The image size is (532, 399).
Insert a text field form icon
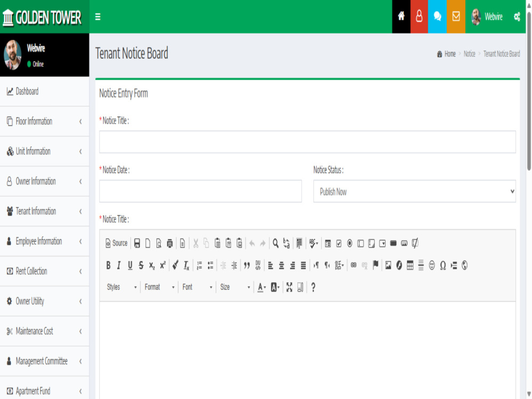click(361, 243)
